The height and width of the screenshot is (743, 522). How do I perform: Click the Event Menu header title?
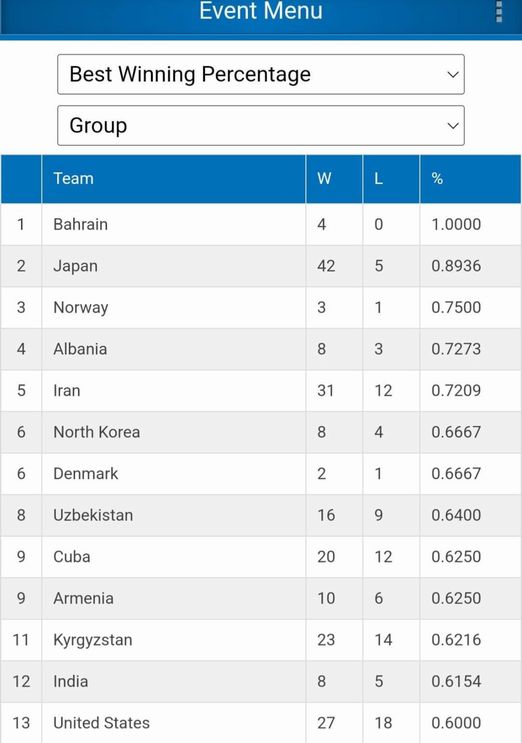pyautogui.click(x=261, y=11)
